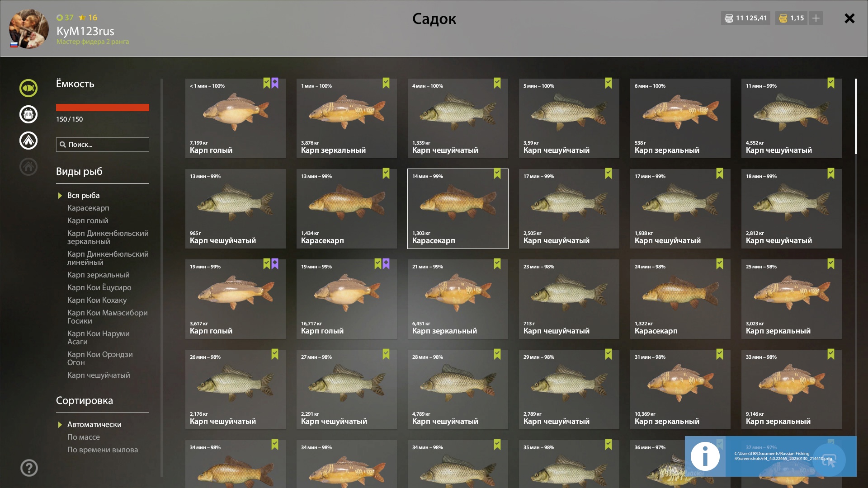Click the plus icon to add gold
This screenshot has width=868, height=488.
pyautogui.click(x=816, y=18)
